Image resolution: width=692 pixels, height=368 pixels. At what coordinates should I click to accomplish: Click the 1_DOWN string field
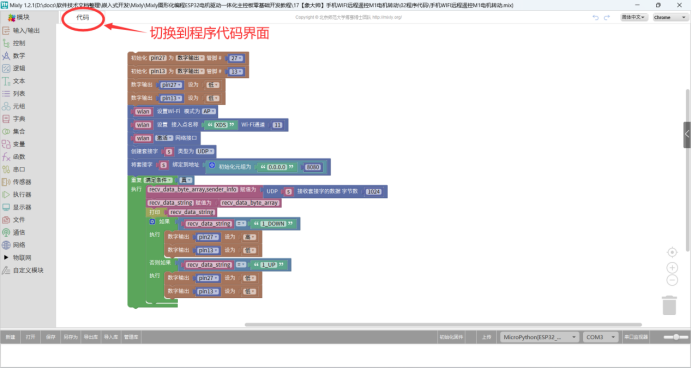click(274, 224)
